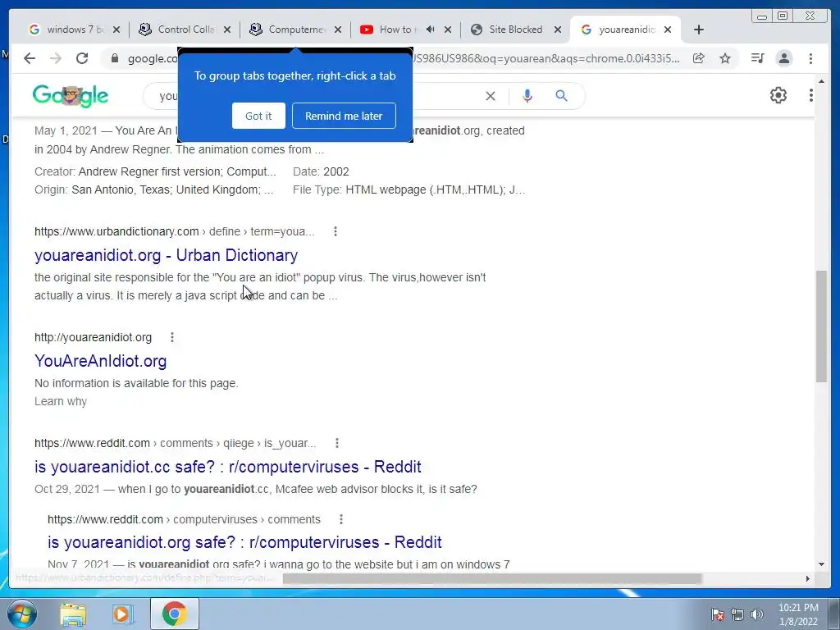
Task: Open the Chrome profile avatar icon
Action: tap(784, 58)
